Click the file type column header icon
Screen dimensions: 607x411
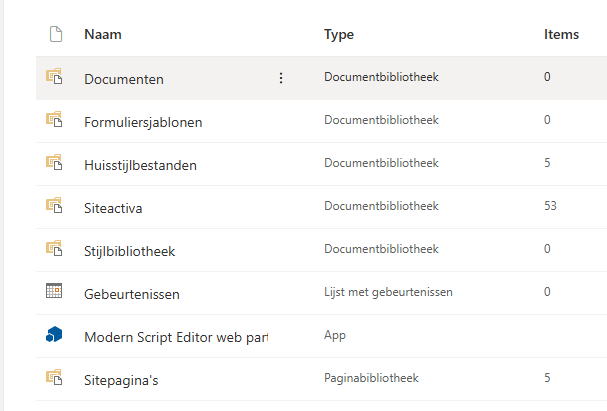(x=55, y=35)
